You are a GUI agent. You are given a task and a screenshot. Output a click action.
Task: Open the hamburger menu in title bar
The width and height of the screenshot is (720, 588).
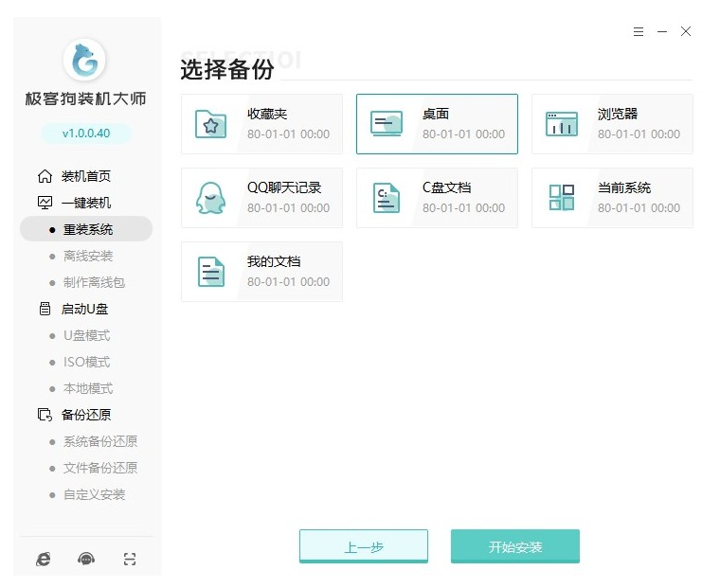[x=639, y=31]
